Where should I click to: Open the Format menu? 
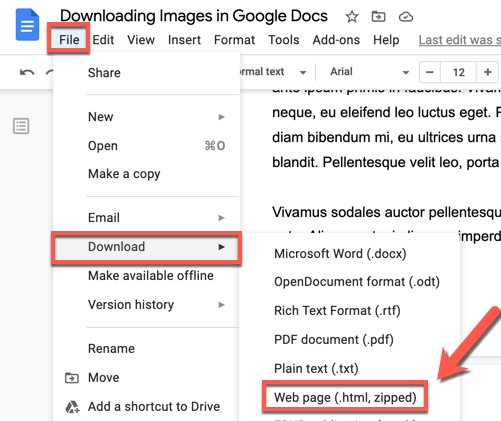pyautogui.click(x=234, y=40)
